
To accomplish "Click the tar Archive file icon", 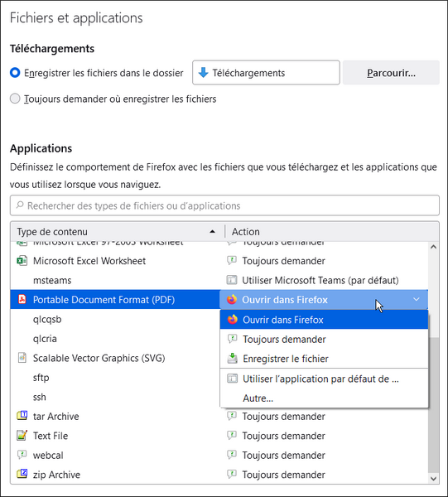I will (x=22, y=416).
